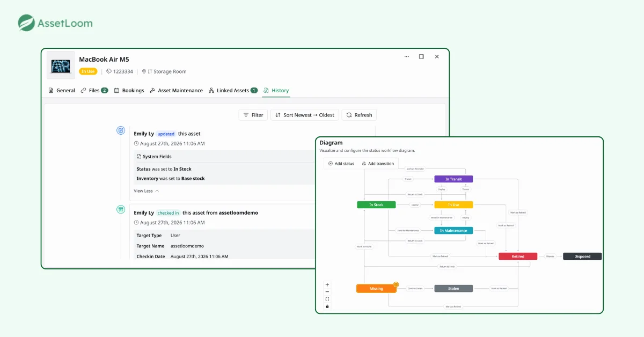Click Add status in the diagram toolbar
644x337 pixels.
pyautogui.click(x=341, y=164)
